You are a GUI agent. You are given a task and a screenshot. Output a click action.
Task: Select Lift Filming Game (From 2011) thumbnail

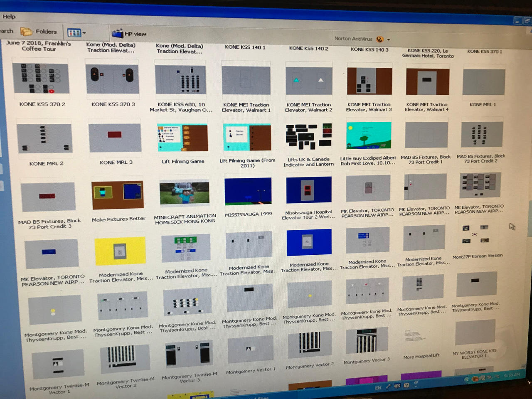(247, 137)
